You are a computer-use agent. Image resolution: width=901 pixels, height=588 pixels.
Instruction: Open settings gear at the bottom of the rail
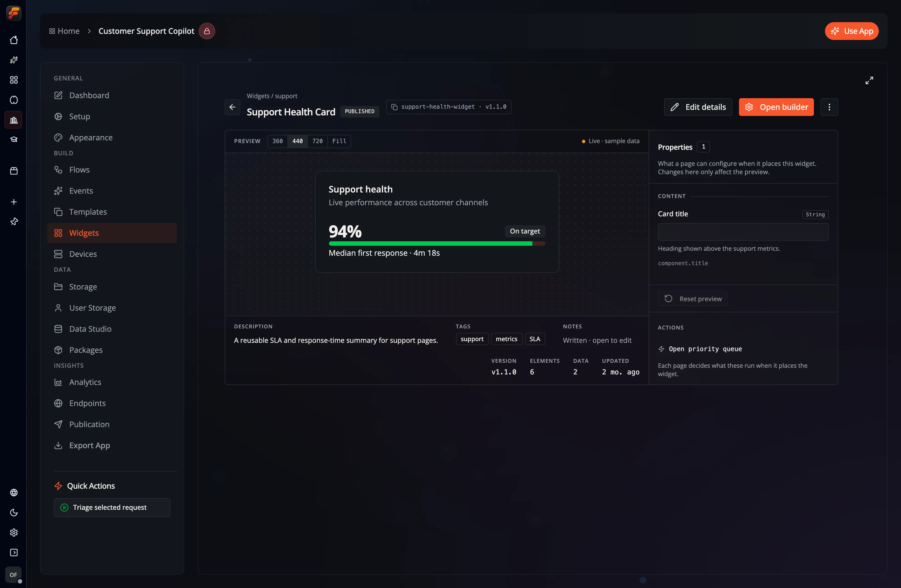[14, 533]
